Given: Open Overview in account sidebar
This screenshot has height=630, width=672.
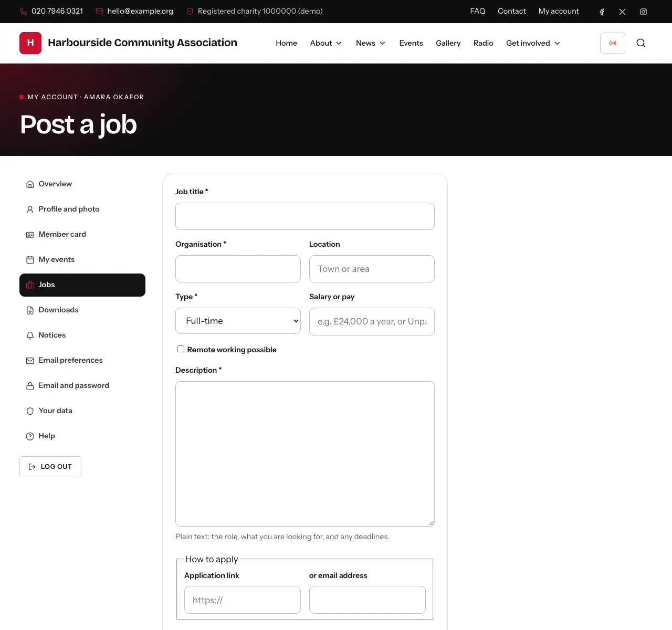Looking at the screenshot, I should (x=82, y=184).
